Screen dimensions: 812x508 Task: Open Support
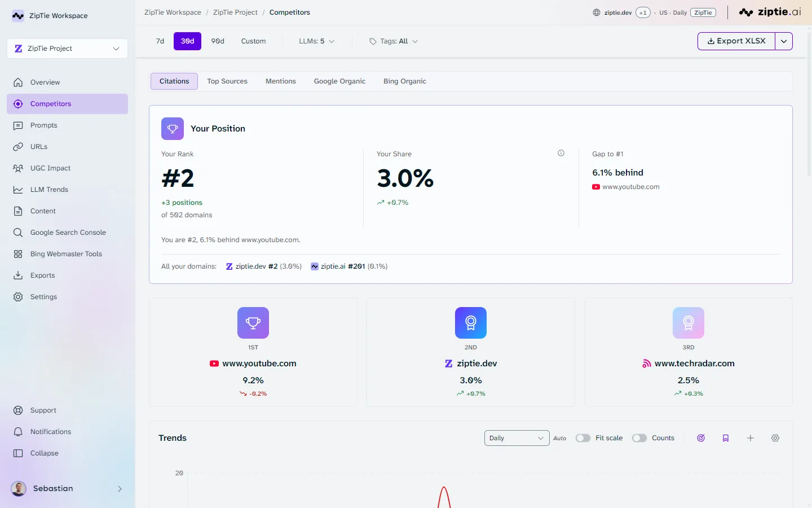(x=67, y=410)
